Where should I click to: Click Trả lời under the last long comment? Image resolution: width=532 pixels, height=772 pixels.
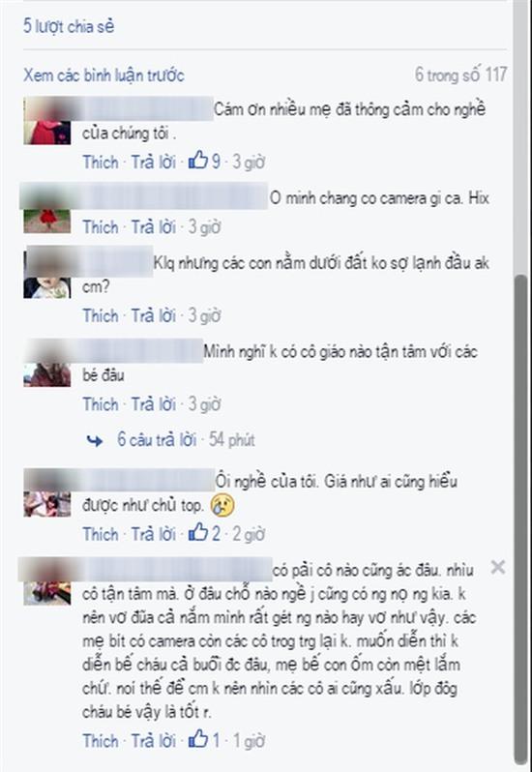pos(154,740)
